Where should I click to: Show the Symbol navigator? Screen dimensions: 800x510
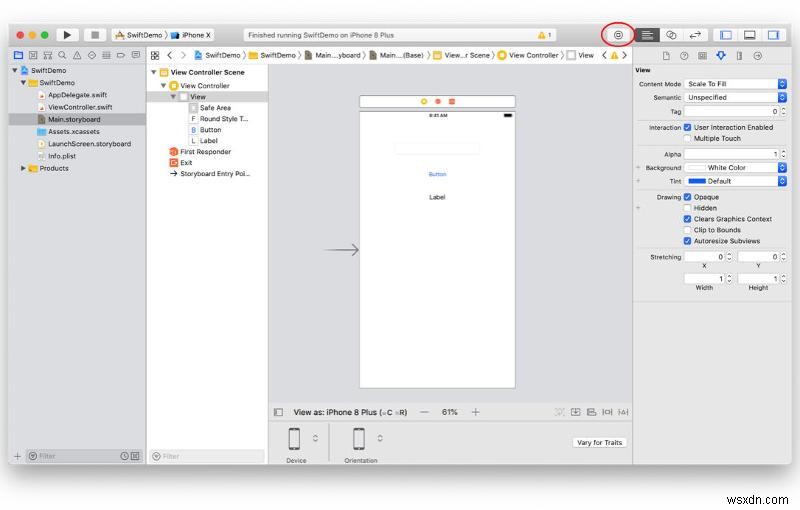point(48,55)
